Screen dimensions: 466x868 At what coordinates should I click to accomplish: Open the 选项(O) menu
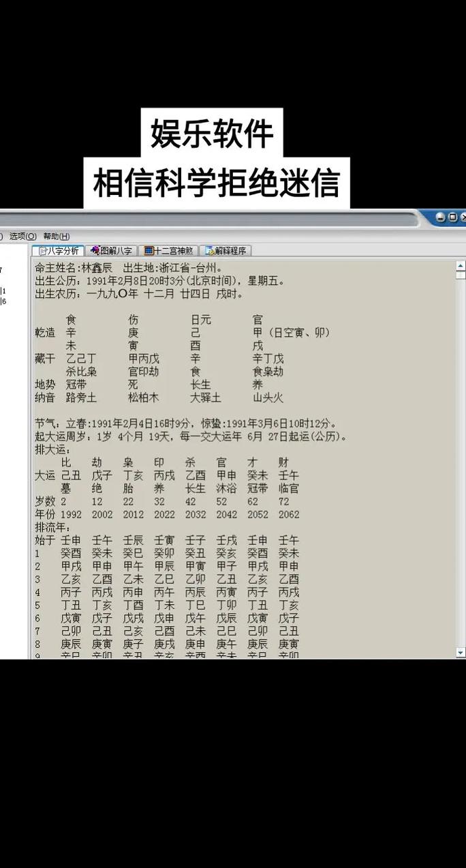tap(22, 236)
